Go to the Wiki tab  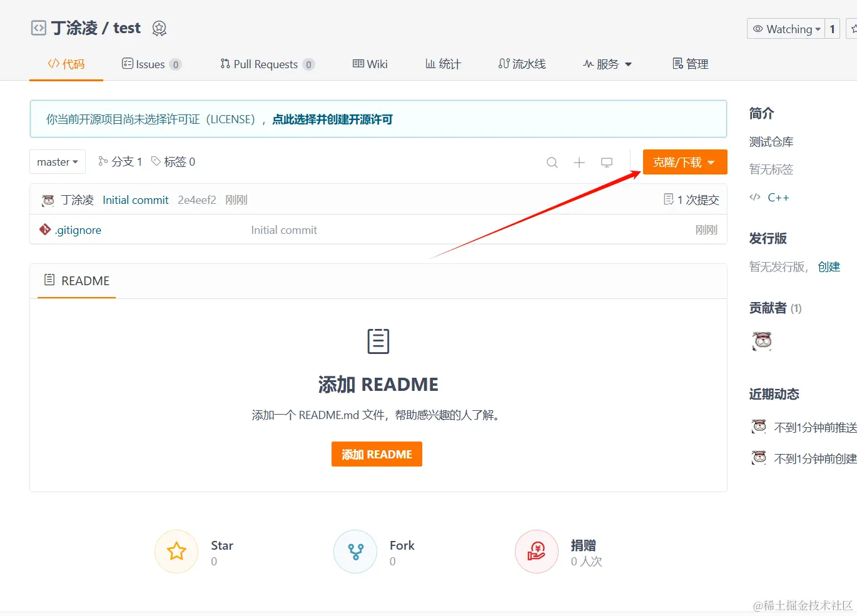click(370, 64)
